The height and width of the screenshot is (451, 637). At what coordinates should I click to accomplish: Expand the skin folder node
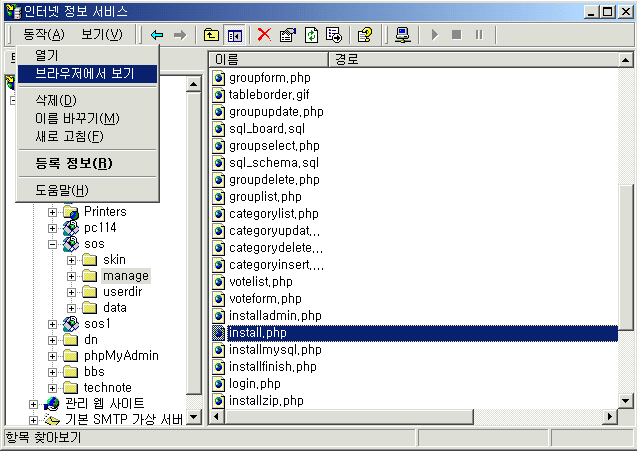click(x=72, y=260)
